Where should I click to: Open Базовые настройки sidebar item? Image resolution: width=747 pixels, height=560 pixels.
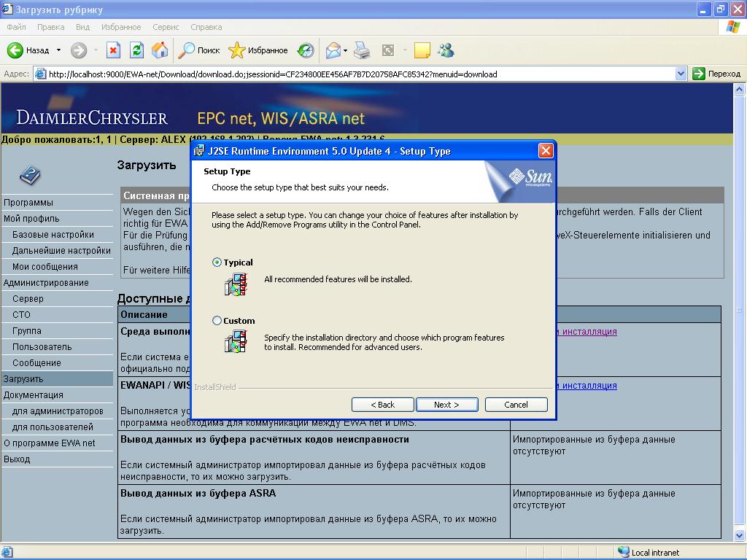tap(53, 235)
